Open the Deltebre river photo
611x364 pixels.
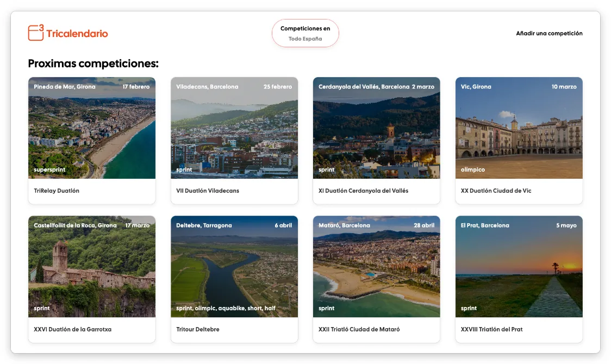click(234, 267)
